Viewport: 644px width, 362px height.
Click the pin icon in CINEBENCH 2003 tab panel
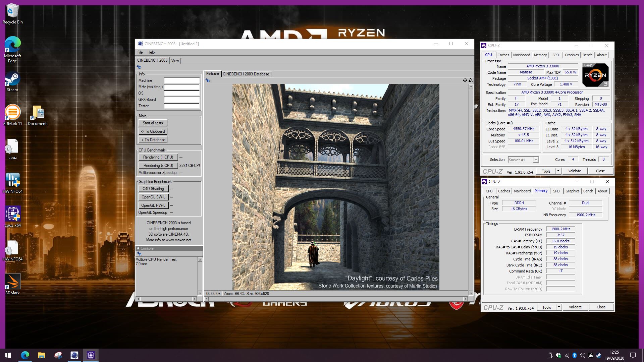(x=139, y=67)
